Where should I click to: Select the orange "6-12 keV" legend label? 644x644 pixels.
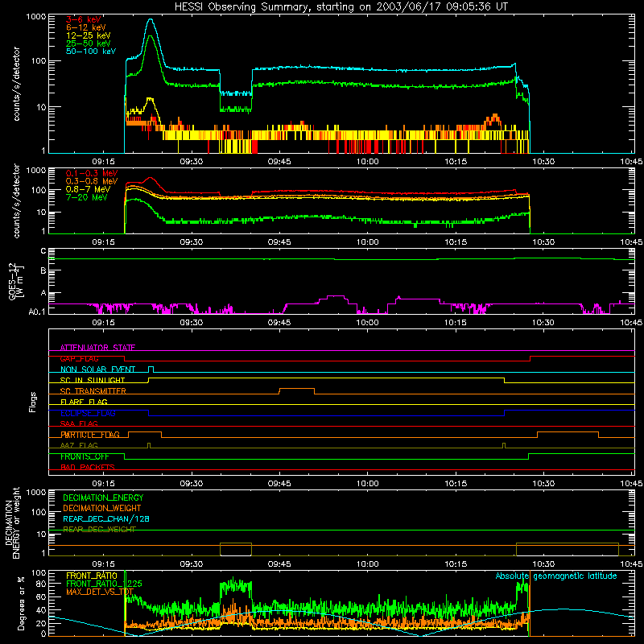coord(86,27)
